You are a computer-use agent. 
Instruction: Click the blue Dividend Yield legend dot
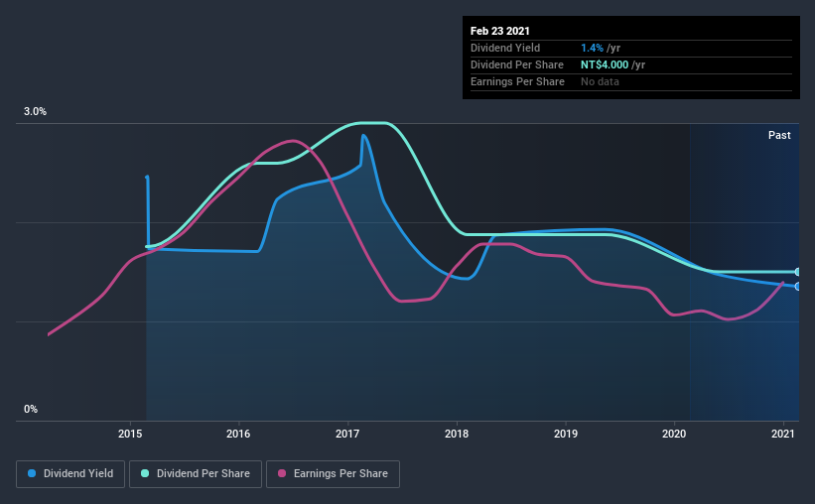point(32,473)
